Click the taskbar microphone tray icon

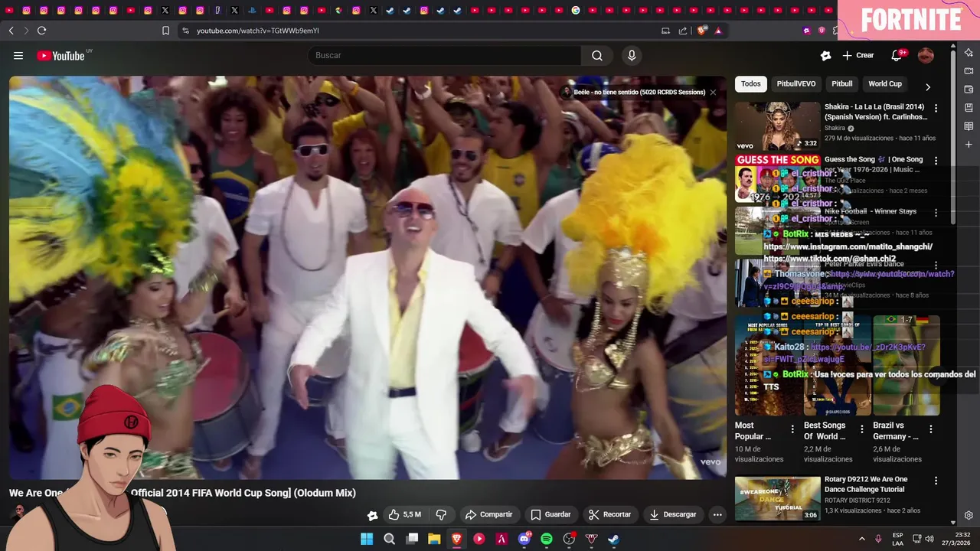(x=878, y=539)
